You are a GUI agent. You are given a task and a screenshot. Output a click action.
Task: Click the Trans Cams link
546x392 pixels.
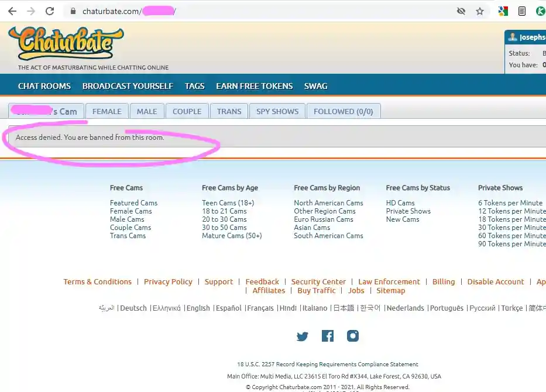click(128, 236)
